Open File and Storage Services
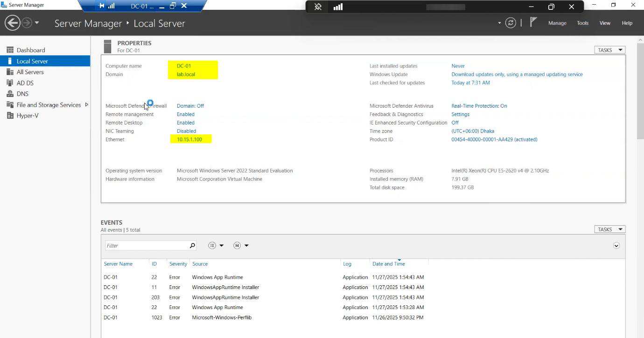Image resolution: width=644 pixels, height=338 pixels. (49, 105)
